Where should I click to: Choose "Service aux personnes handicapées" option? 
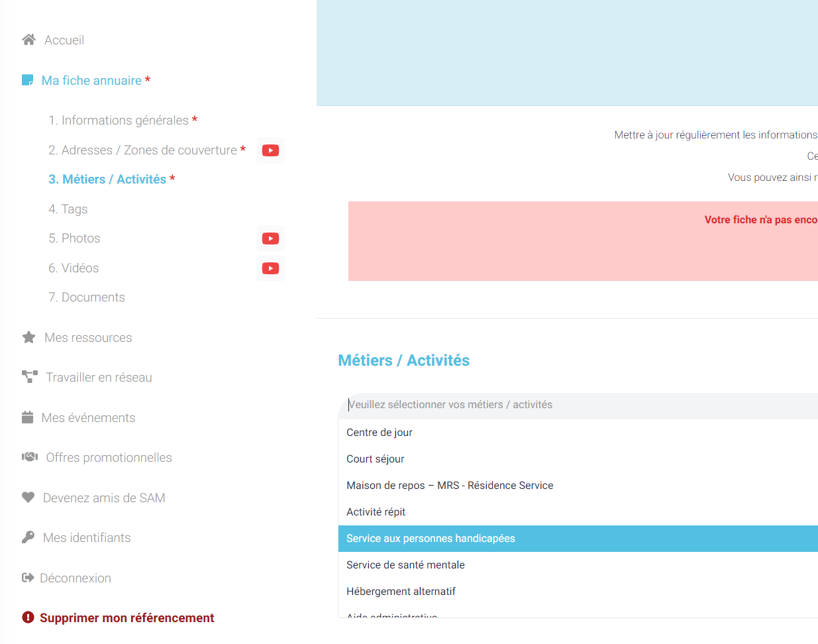[x=431, y=539]
